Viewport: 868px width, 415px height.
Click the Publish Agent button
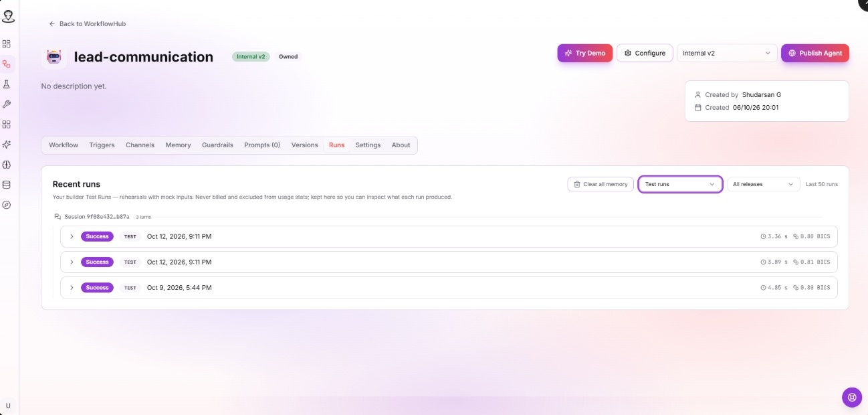815,53
